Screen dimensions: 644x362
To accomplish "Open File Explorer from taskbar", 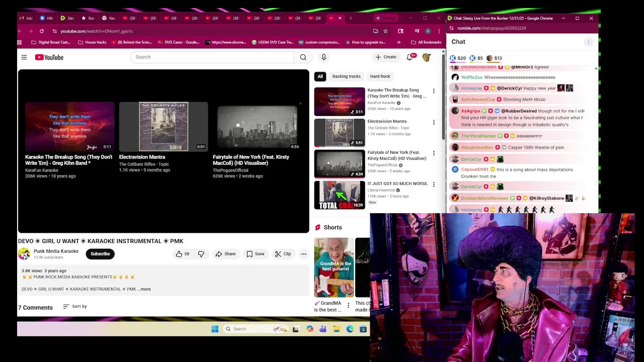I will [337, 329].
